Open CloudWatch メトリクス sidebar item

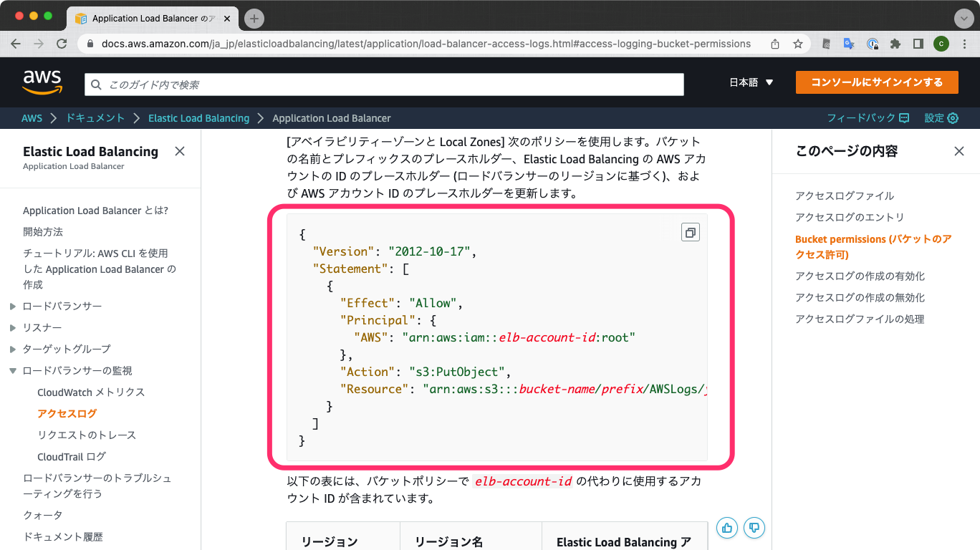91,392
